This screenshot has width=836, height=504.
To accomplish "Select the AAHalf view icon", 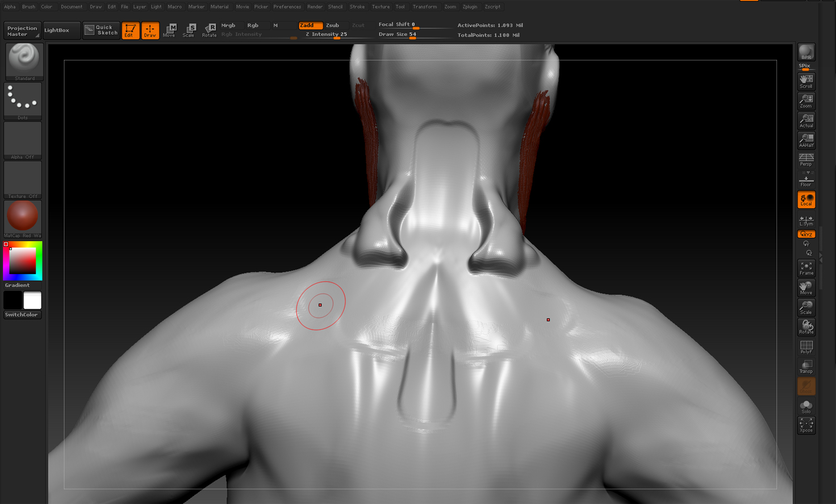I will click(x=806, y=140).
